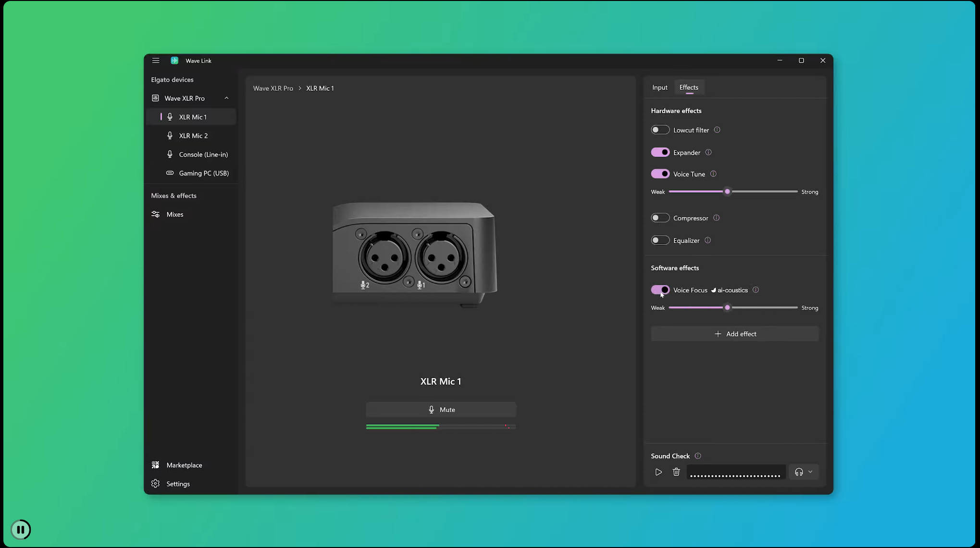The width and height of the screenshot is (980, 548).
Task: Click the Lowcut filter info icon
Action: [717, 130]
